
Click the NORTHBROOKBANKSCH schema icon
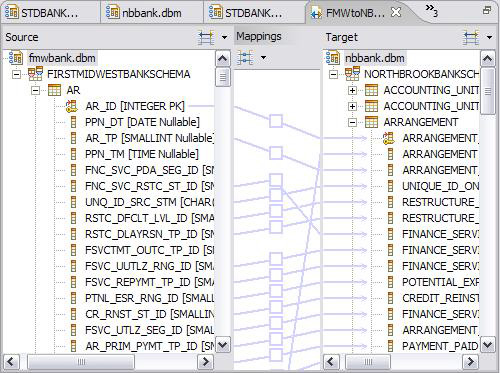pyautogui.click(x=352, y=74)
